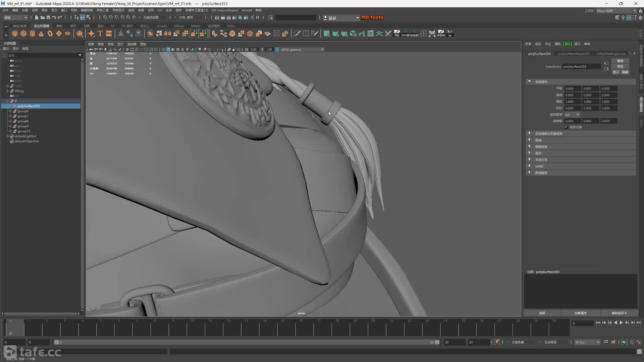Create a polygon torus from the shelf
644x362 pixels.
click(50, 34)
